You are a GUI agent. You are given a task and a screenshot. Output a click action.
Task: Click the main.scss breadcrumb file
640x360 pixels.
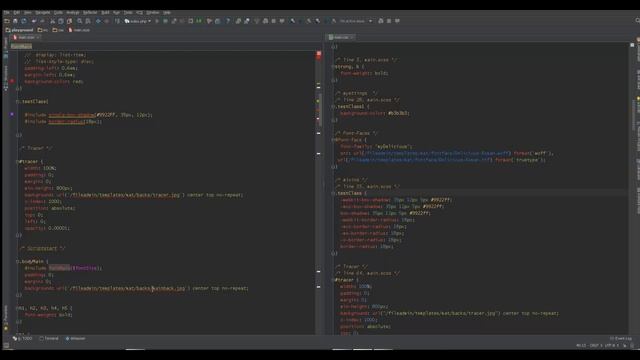(79, 30)
